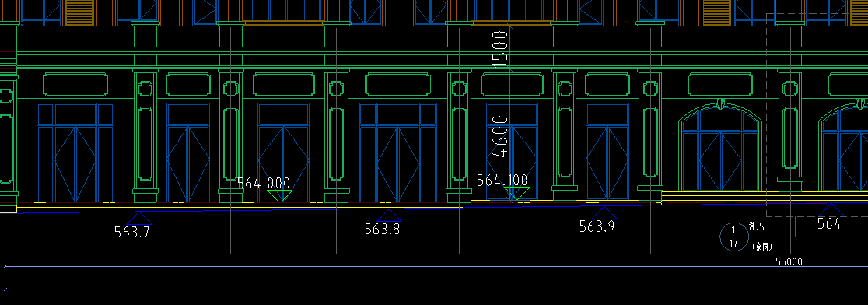Click the detail callout circle 1/17
This screenshot has height=305, width=868.
[734, 237]
